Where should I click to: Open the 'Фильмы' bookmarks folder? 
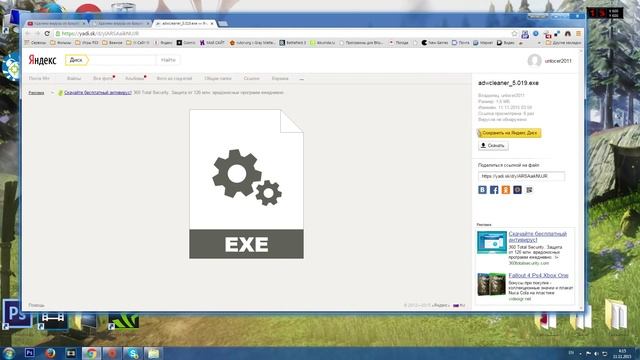click(61, 42)
